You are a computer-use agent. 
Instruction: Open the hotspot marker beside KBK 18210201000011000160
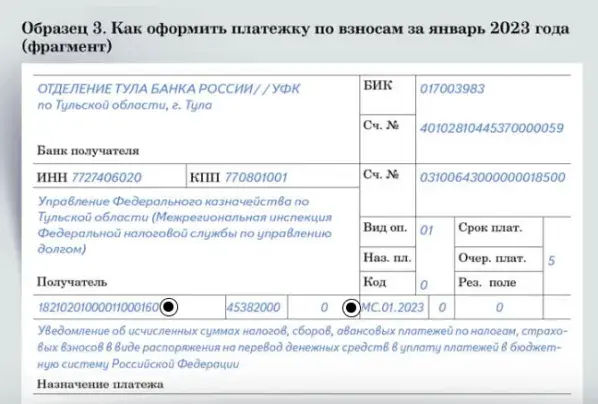pyautogui.click(x=169, y=307)
